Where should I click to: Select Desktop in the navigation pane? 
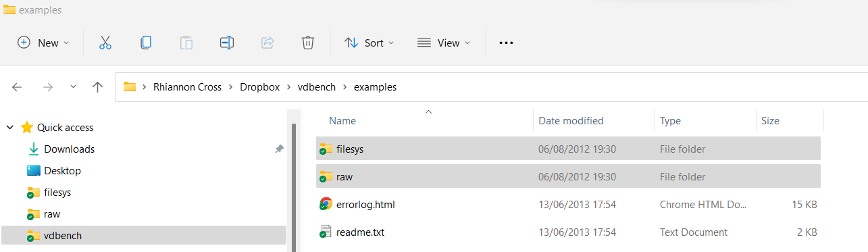pos(62,170)
